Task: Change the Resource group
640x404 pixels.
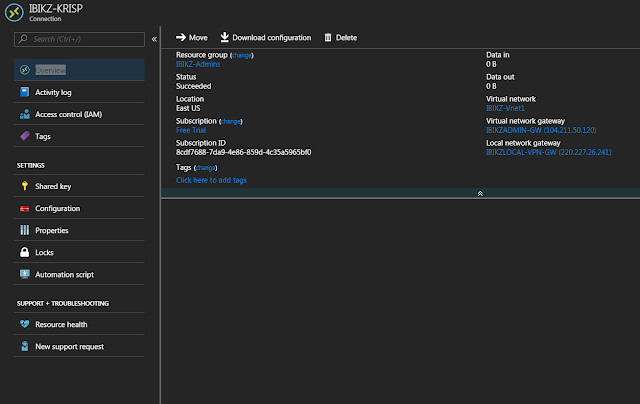Action: [x=242, y=55]
